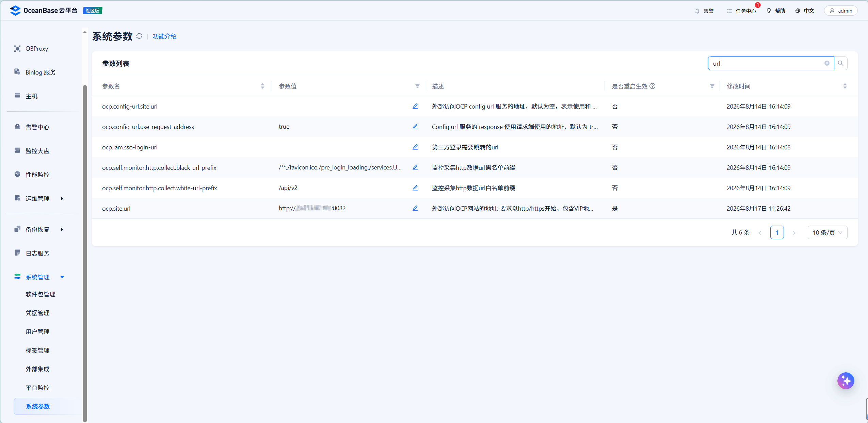Refresh the system parameters page
868x423 pixels.
139,36
